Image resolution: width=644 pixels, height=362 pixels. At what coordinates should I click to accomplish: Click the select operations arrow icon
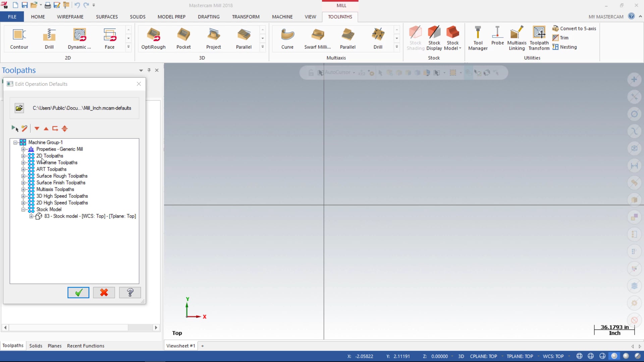tap(15, 128)
